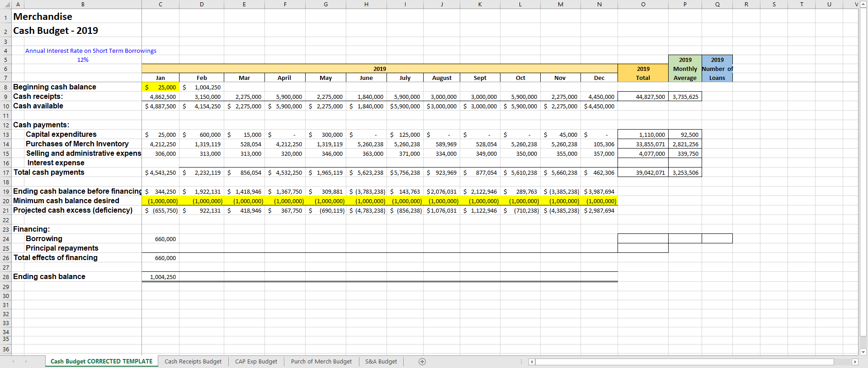The height and width of the screenshot is (368, 868).
Task: Select the empty Number of Loans Borrowing cell
Action: tap(717, 238)
